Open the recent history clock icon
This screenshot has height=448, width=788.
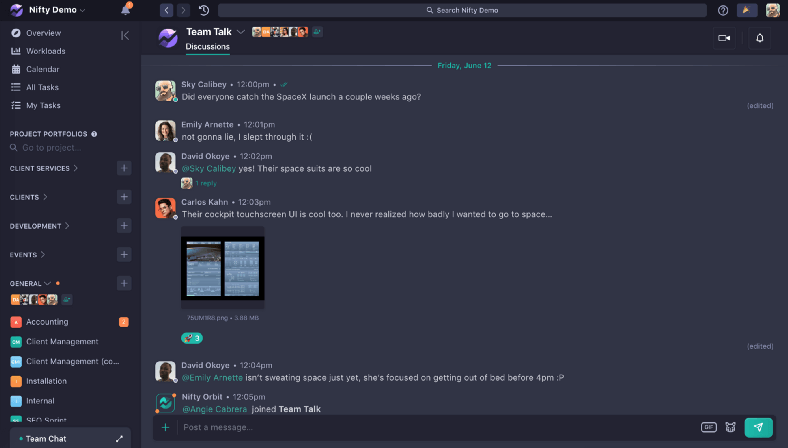pyautogui.click(x=204, y=10)
